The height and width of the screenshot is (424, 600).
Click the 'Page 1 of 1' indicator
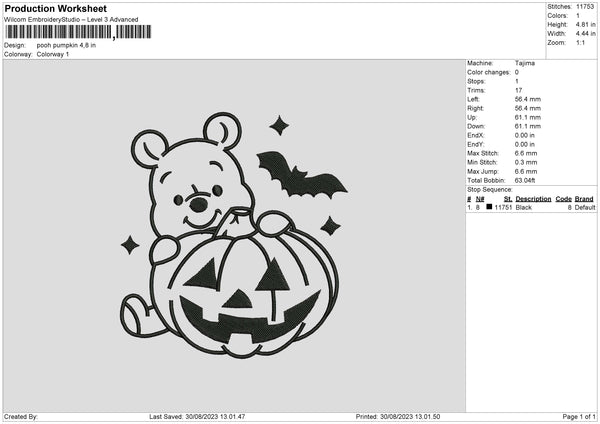pyautogui.click(x=579, y=416)
